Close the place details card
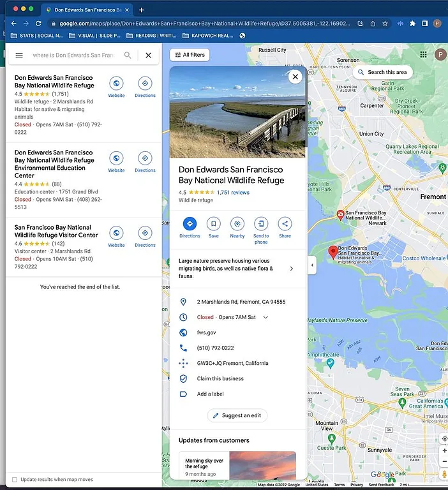This screenshot has width=448, height=490. [x=295, y=77]
